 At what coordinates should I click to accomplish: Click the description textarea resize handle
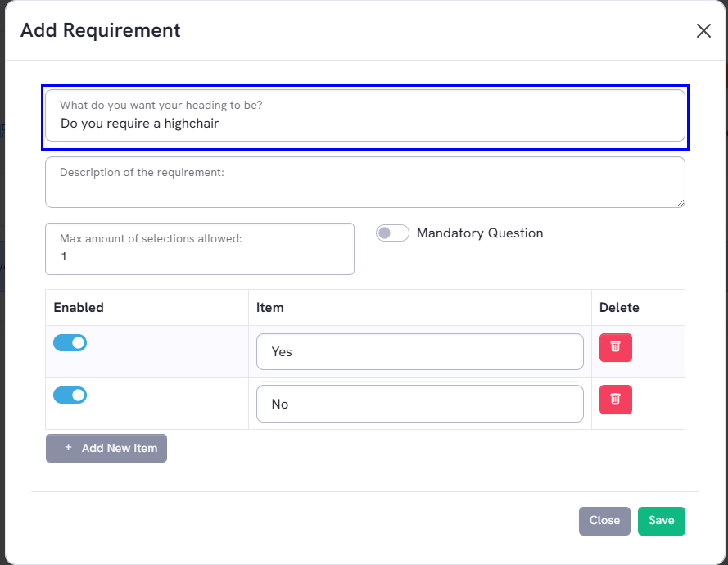point(681,203)
